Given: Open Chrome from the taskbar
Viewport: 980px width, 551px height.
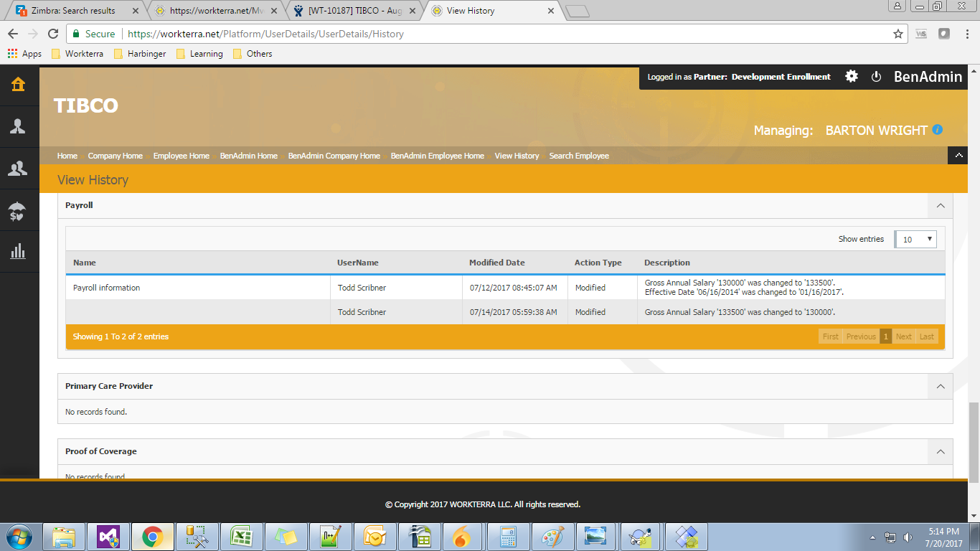Looking at the screenshot, I should [x=152, y=537].
